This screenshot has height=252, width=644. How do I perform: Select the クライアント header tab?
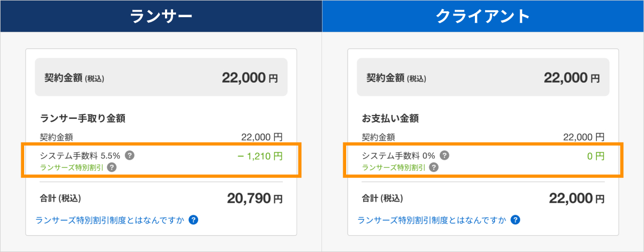[483, 16]
